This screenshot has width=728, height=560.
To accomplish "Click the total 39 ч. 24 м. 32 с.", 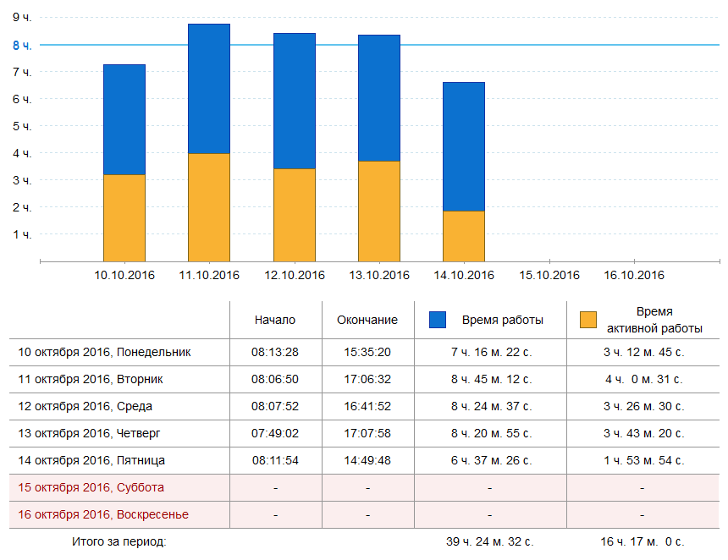I will (491, 541).
